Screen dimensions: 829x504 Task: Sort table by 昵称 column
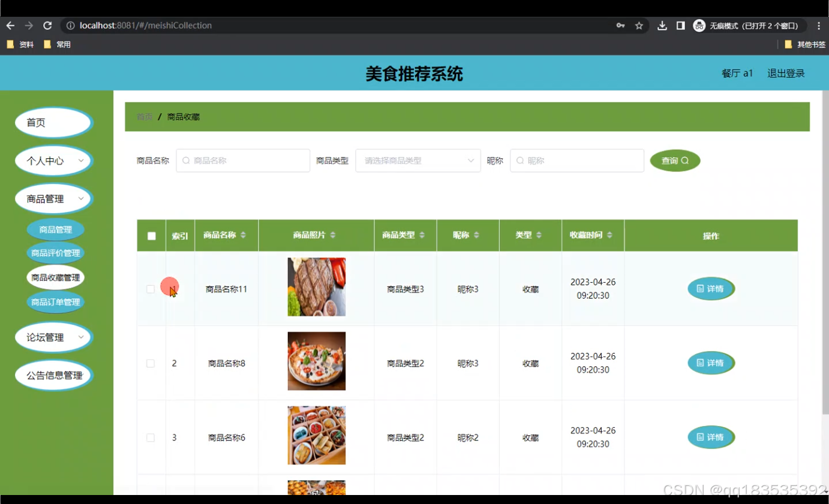476,236
